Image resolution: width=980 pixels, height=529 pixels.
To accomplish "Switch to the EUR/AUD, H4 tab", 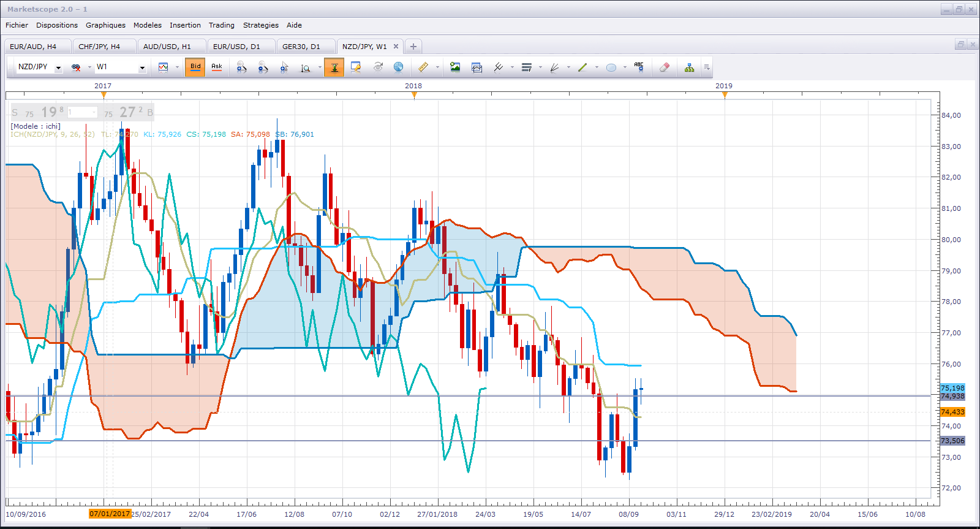I will 37,47.
